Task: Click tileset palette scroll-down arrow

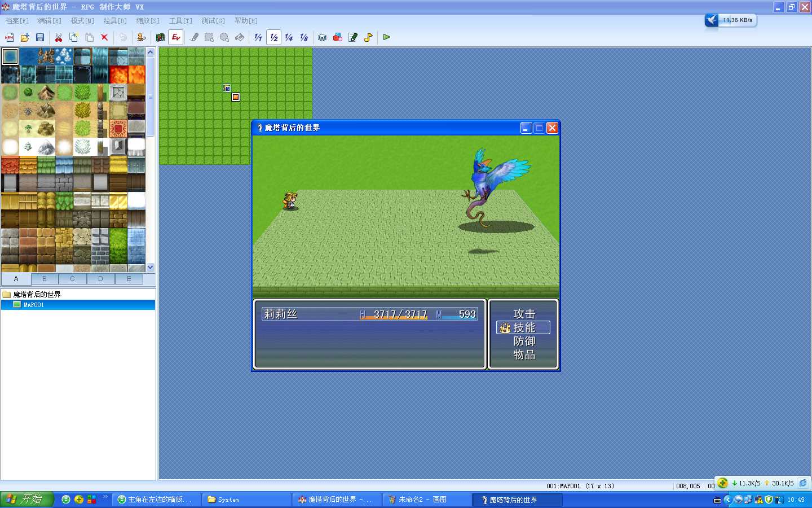Action: pos(150,268)
